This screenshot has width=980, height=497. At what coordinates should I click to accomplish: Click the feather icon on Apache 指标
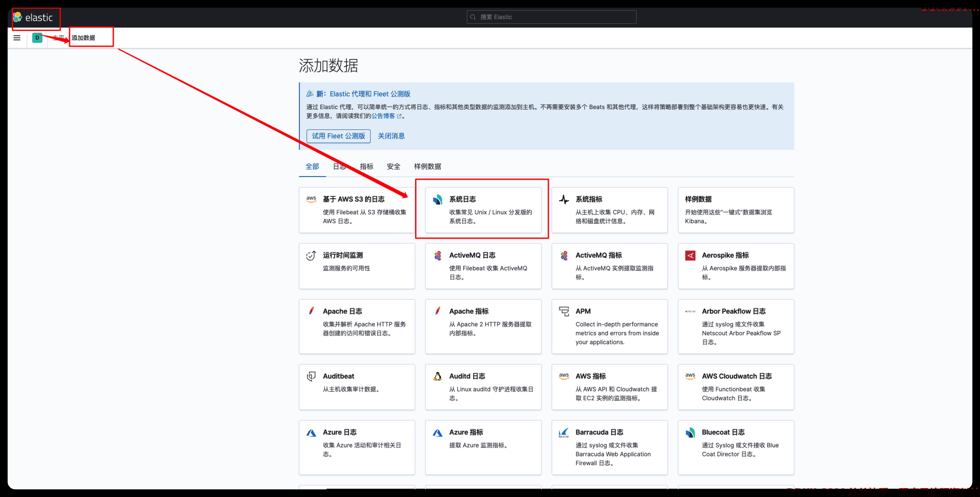point(437,311)
